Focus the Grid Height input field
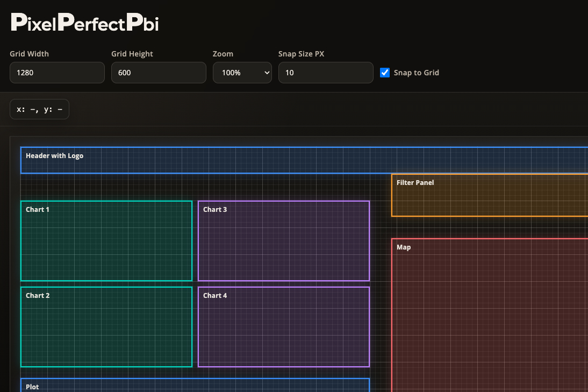This screenshot has height=392, width=588. point(159,73)
